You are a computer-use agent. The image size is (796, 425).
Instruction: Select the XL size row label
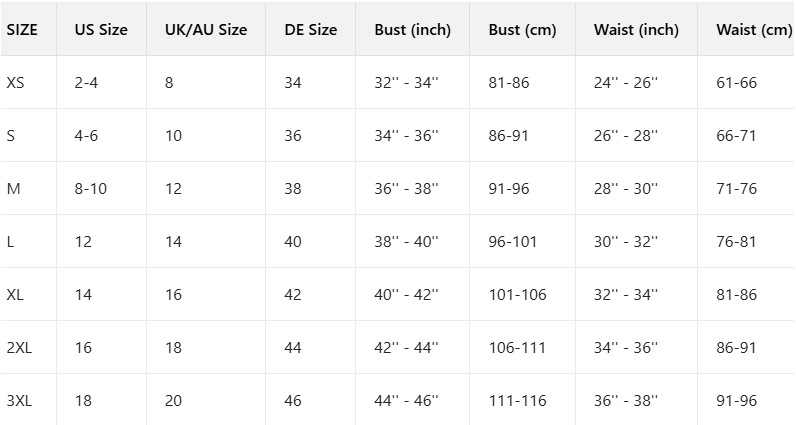tap(15, 295)
